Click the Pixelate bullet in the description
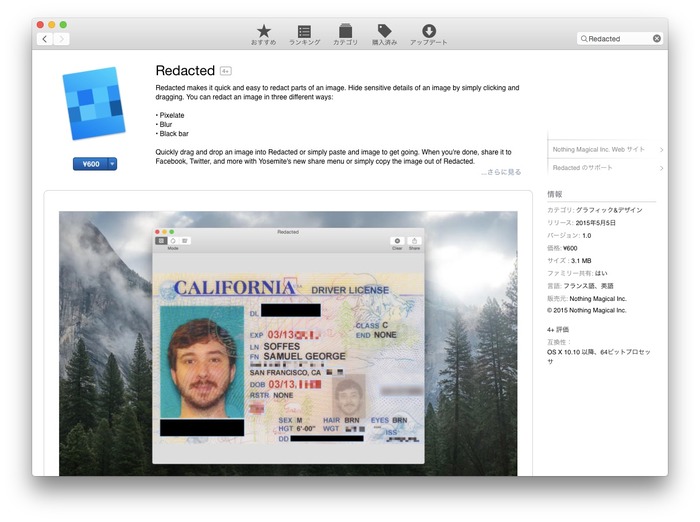Screen dimensions: 700x522 [170, 115]
